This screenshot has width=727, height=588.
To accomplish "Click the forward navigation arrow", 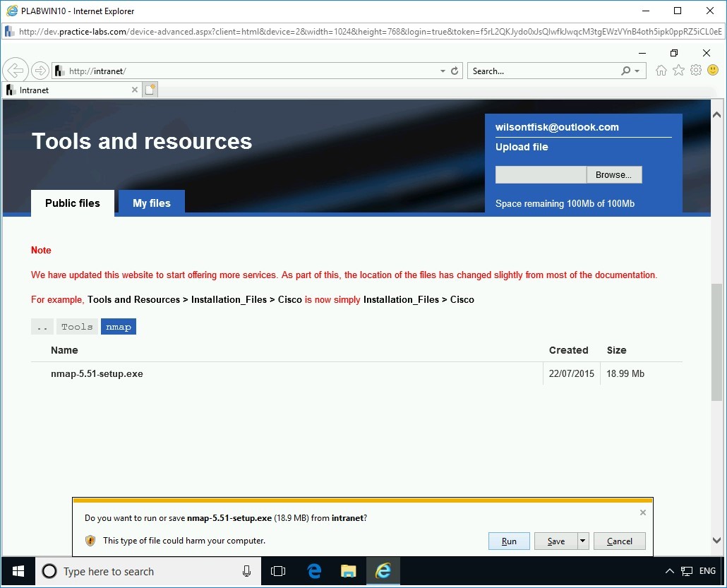I will tap(40, 70).
